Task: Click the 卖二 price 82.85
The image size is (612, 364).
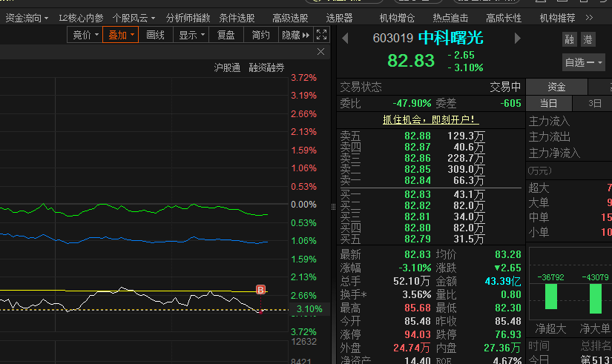Action: pos(417,169)
